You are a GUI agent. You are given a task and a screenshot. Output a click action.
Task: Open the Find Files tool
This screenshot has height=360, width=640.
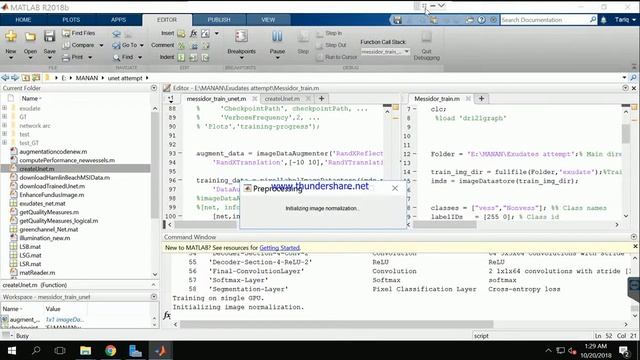point(78,33)
